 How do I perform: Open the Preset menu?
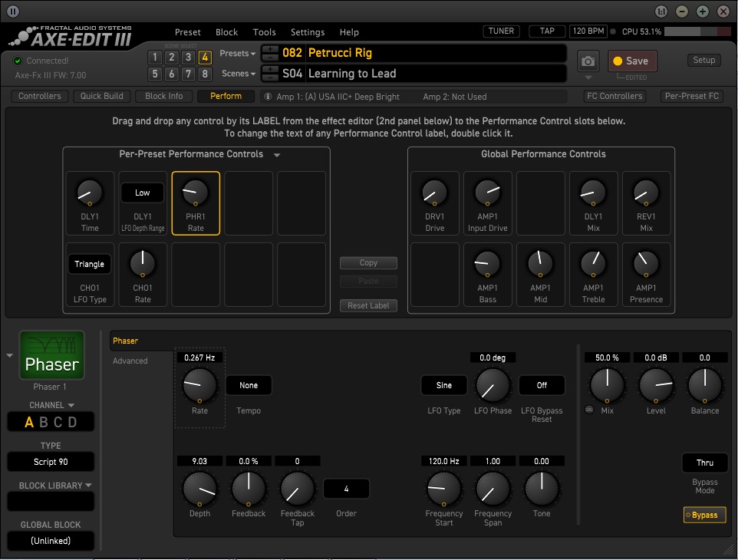(187, 32)
